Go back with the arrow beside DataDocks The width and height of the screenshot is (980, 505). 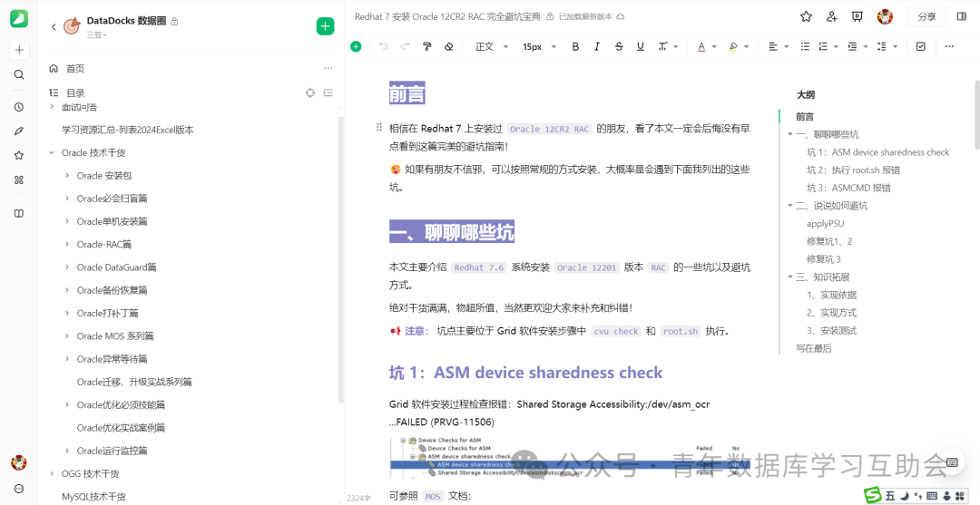54,27
